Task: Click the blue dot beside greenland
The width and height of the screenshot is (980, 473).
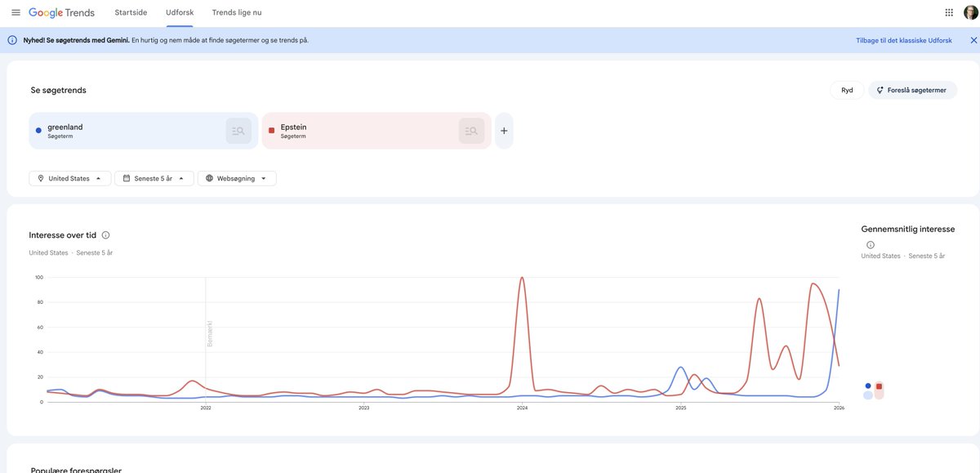Action: pos(38,131)
